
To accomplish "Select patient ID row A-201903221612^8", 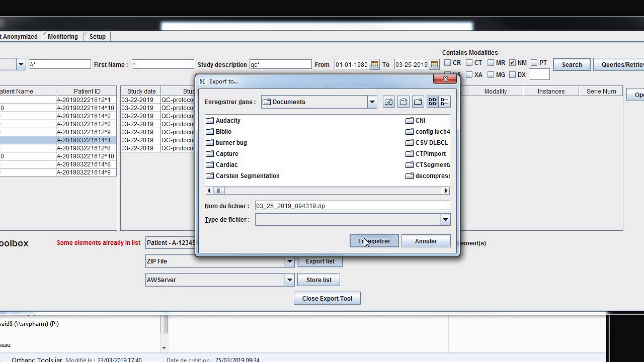I will click(87, 148).
